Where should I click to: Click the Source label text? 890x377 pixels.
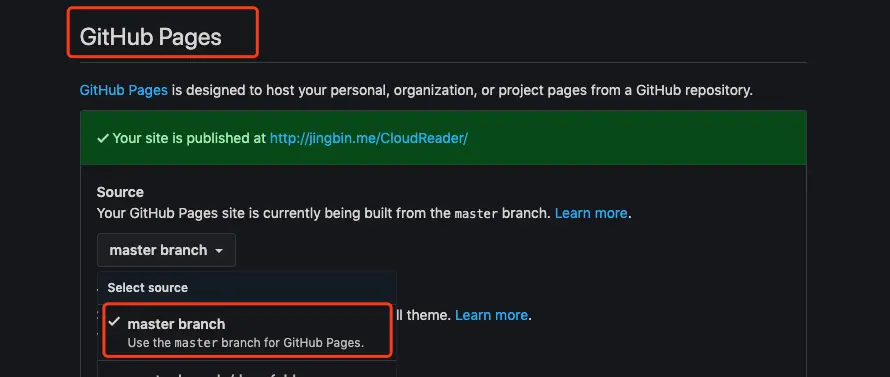[x=120, y=192]
